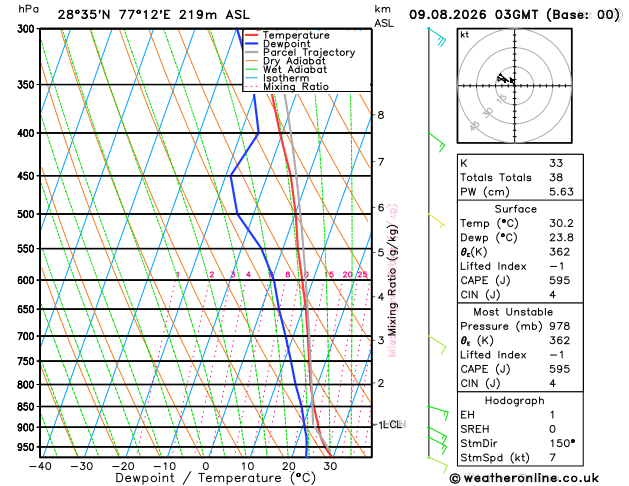
Task: Click the 20 temperature axis label
Action: (x=288, y=466)
